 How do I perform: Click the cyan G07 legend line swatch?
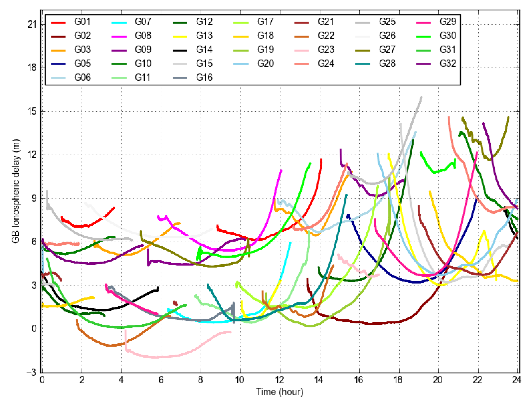(x=119, y=23)
